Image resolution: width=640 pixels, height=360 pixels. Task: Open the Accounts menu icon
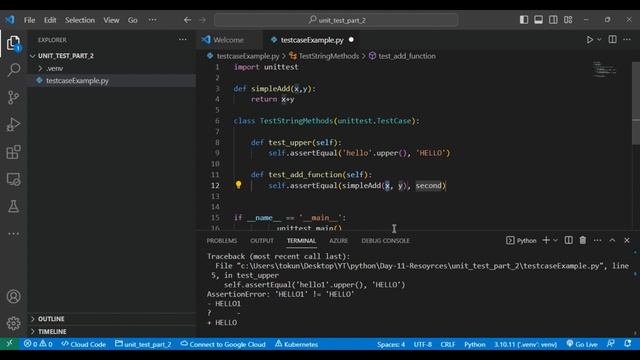tap(13, 296)
